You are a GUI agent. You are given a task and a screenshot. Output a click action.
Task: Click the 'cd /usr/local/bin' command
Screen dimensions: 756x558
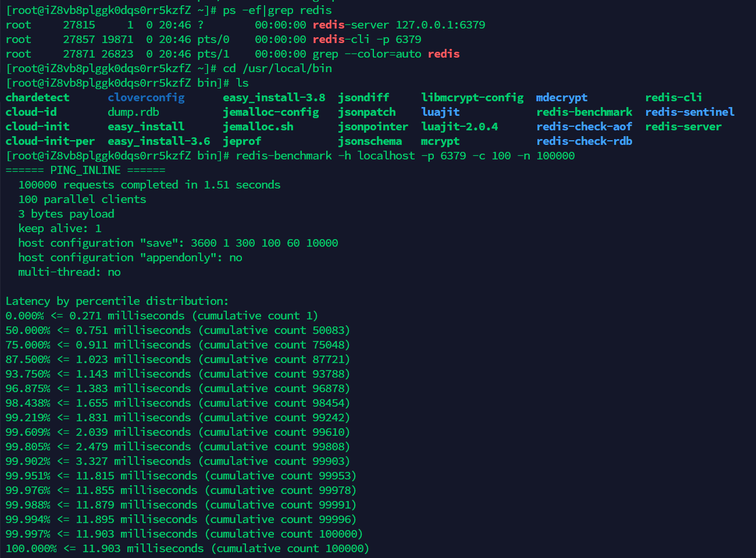coord(277,69)
